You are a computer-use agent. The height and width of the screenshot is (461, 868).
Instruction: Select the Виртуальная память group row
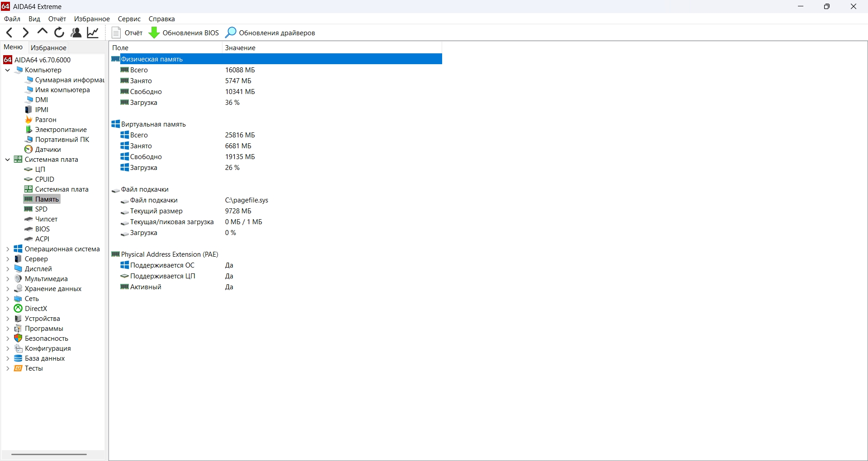(x=276, y=124)
